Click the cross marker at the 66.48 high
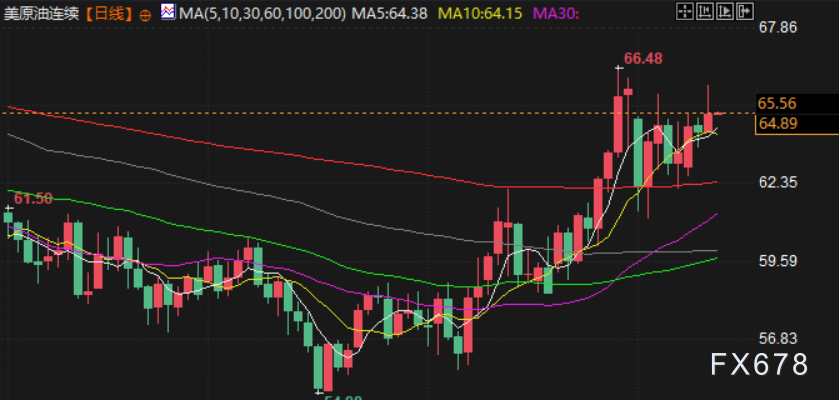This screenshot has width=839, height=400. [x=619, y=67]
